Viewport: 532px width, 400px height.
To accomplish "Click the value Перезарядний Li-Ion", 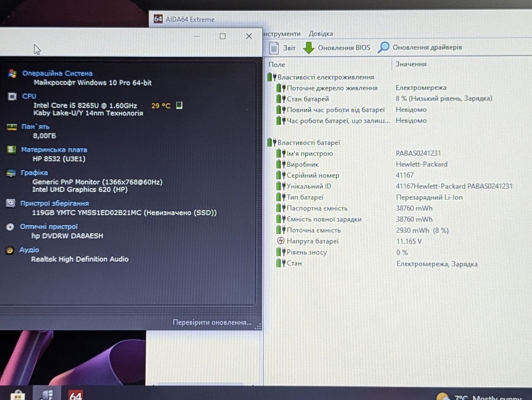I will coord(429,197).
